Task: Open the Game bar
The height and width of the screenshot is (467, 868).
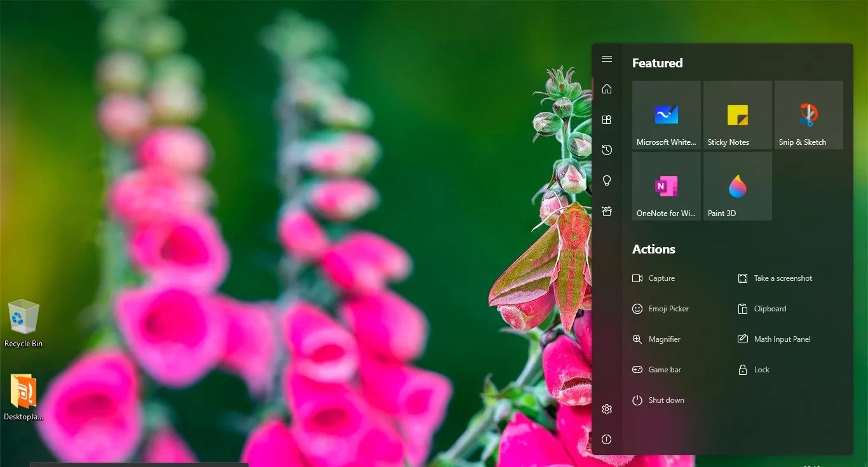Action: click(658, 369)
